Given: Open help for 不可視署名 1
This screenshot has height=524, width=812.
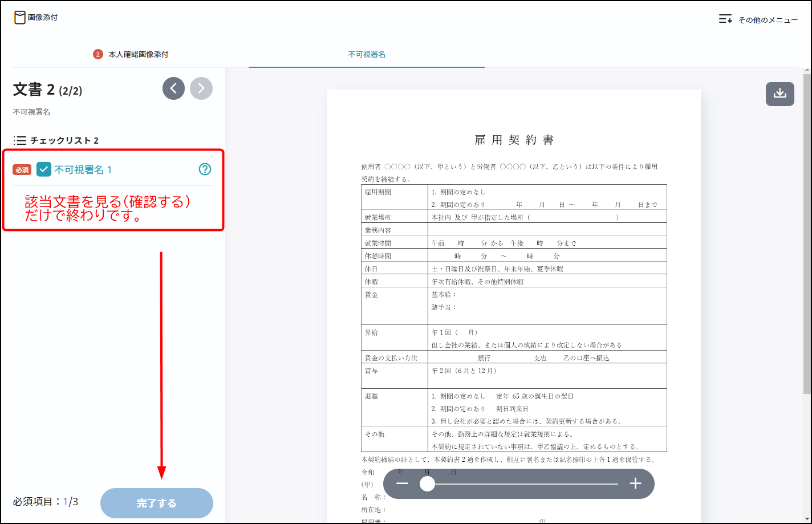Looking at the screenshot, I should point(205,169).
